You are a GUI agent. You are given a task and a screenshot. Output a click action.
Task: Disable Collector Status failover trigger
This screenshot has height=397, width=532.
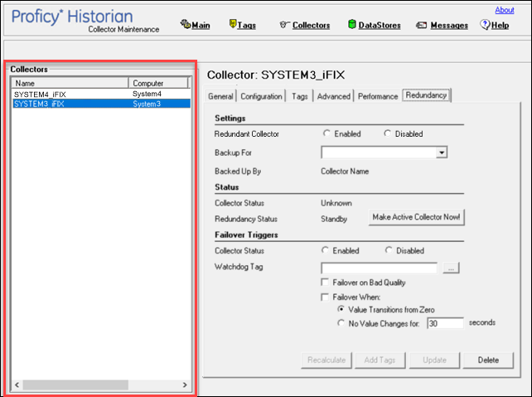389,250
